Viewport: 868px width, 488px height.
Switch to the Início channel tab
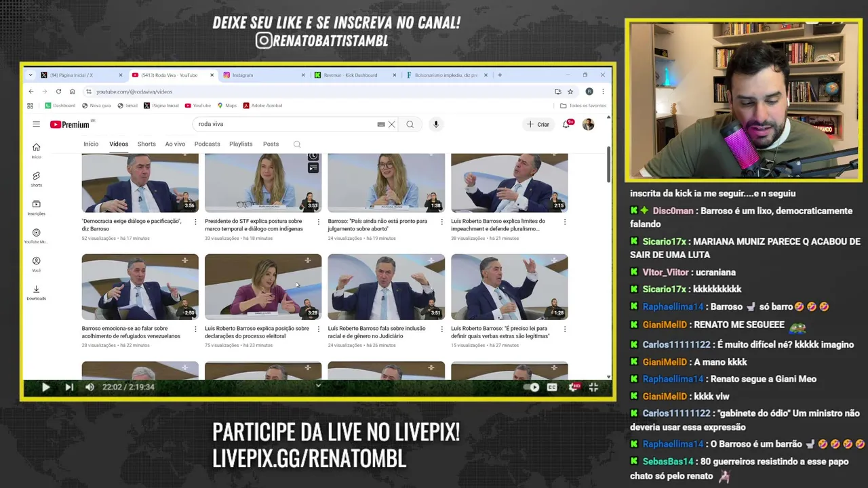pyautogui.click(x=91, y=144)
